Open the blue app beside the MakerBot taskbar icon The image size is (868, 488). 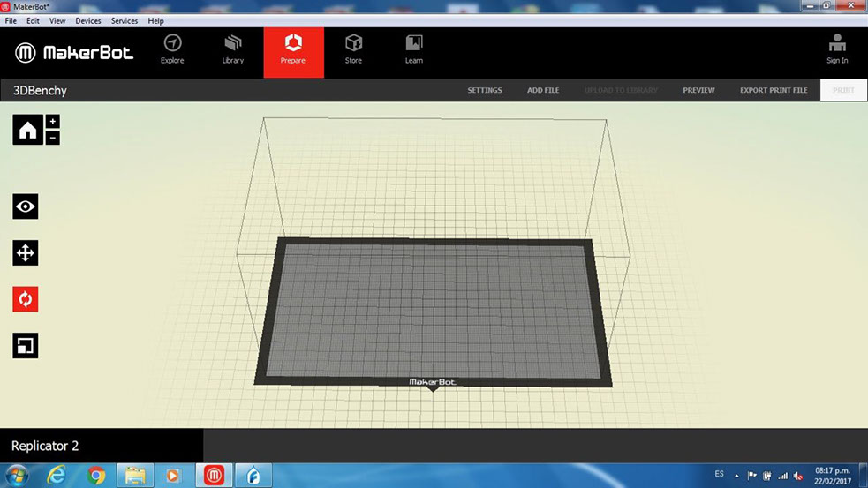click(x=253, y=476)
